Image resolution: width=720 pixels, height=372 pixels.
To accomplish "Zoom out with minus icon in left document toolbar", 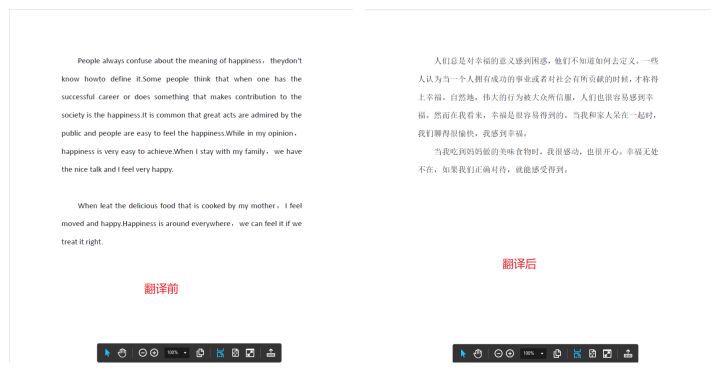I will coord(142,353).
